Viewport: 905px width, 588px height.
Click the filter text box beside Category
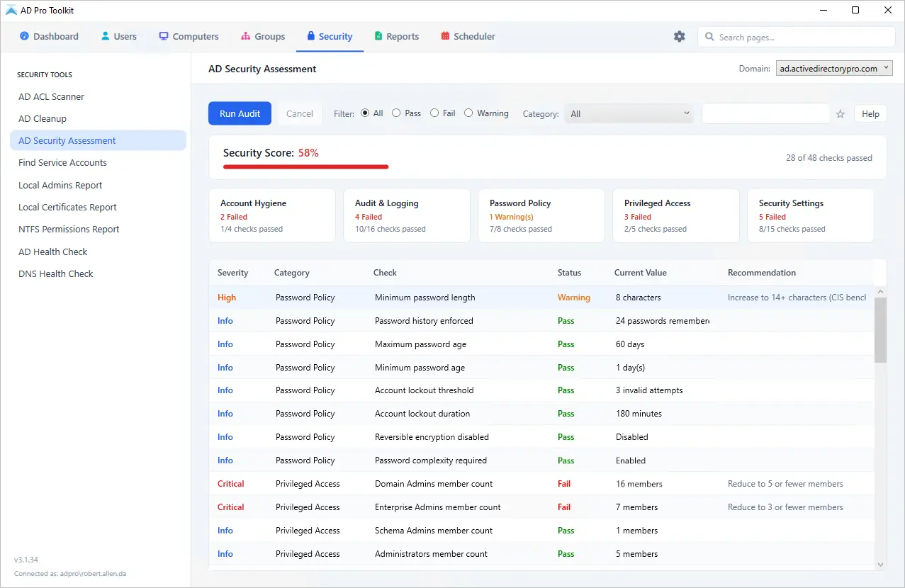pyautogui.click(x=765, y=113)
